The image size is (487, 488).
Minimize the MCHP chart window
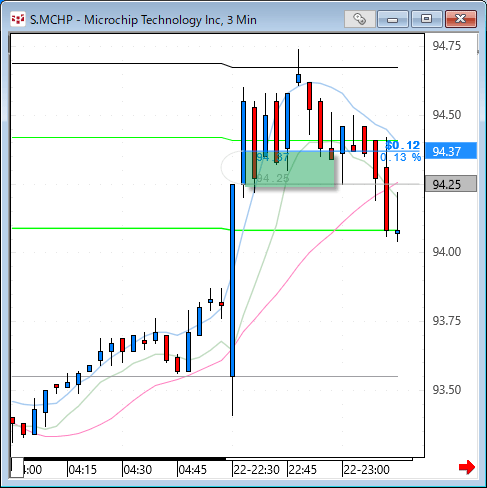393,19
